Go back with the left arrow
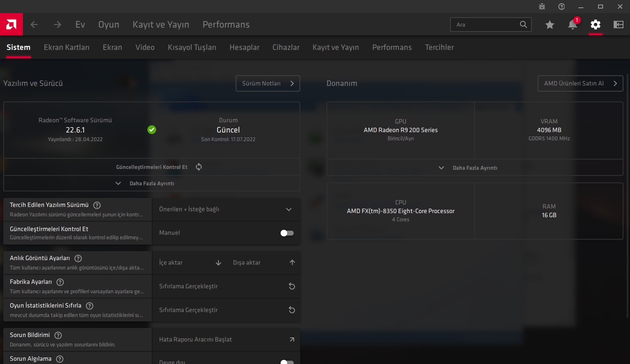 coord(34,25)
